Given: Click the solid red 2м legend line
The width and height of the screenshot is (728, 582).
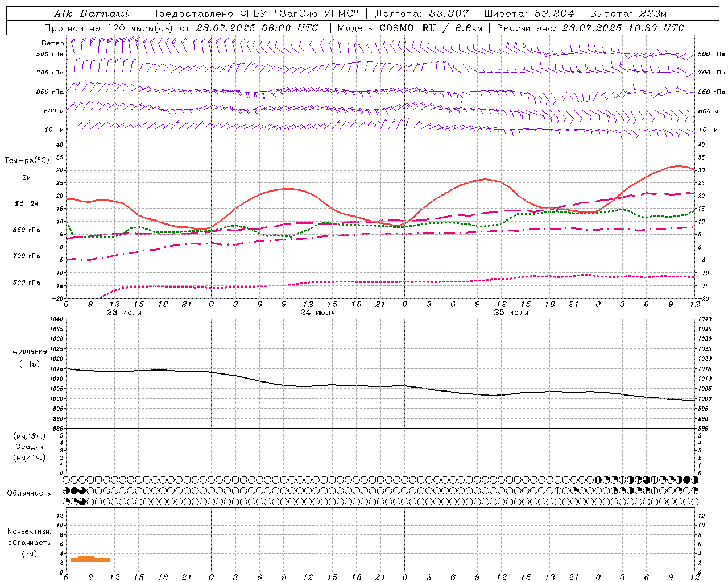Looking at the screenshot, I should click(26, 184).
